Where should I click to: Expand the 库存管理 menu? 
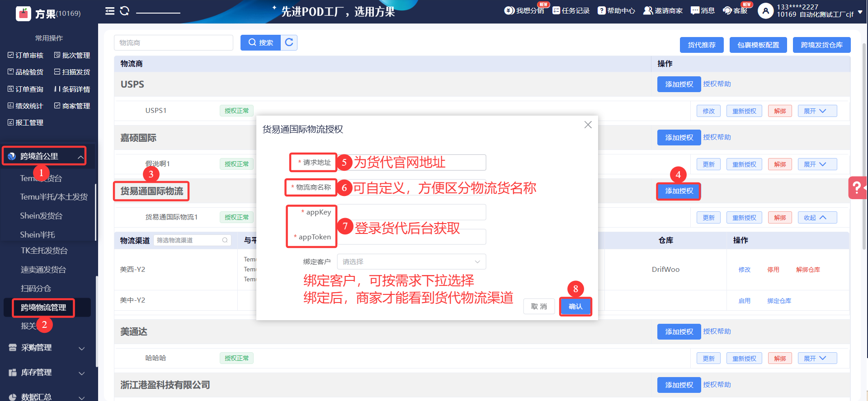point(47,373)
